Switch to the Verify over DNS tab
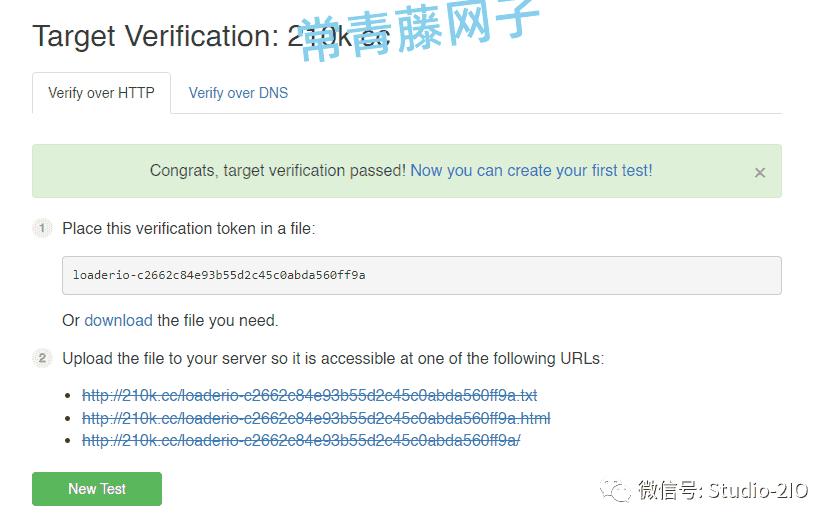 [x=238, y=93]
